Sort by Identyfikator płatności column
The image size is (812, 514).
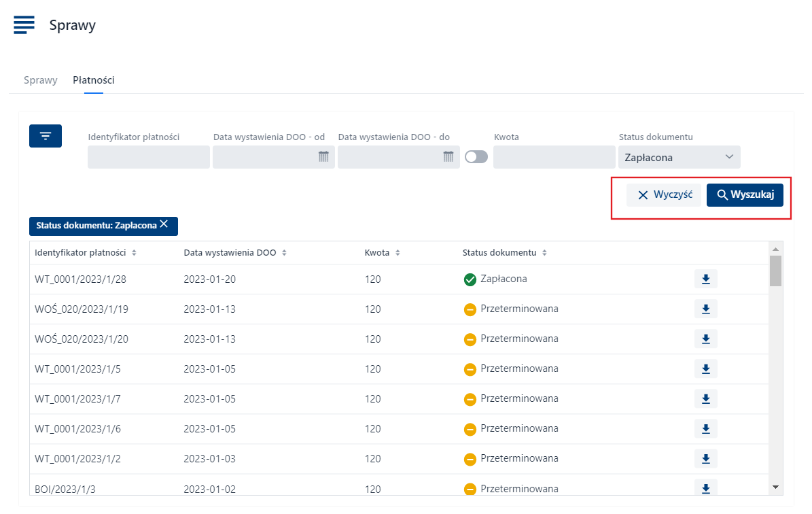[134, 253]
